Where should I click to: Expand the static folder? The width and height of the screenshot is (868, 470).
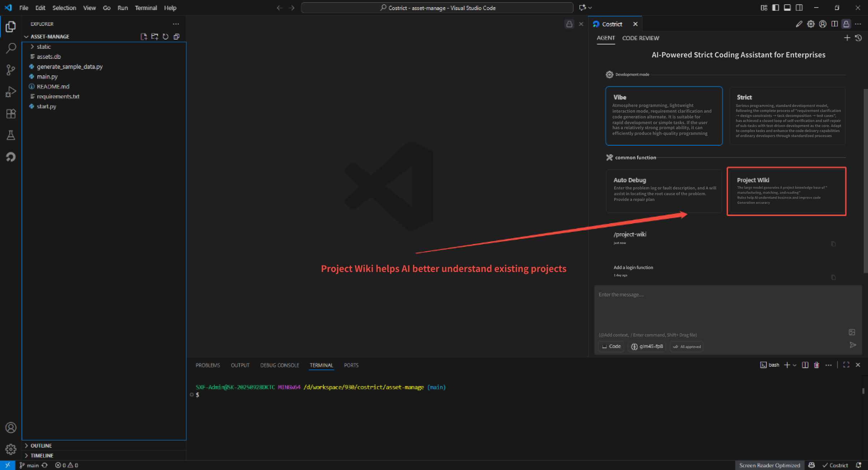43,47
